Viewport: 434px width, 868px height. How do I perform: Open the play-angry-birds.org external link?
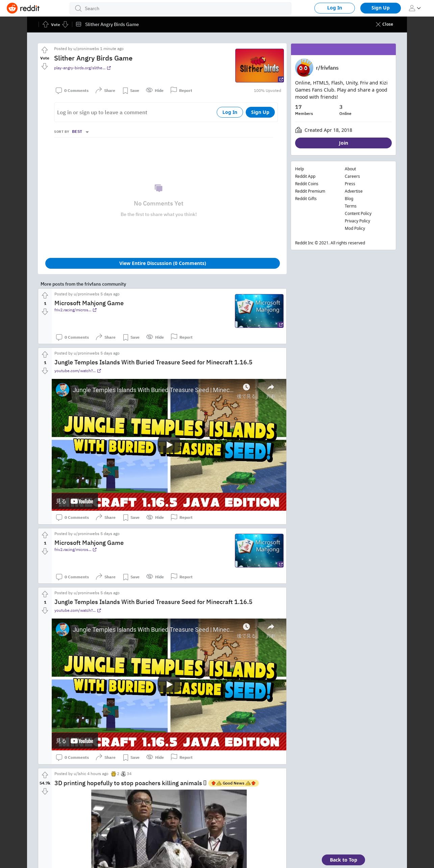(x=82, y=68)
